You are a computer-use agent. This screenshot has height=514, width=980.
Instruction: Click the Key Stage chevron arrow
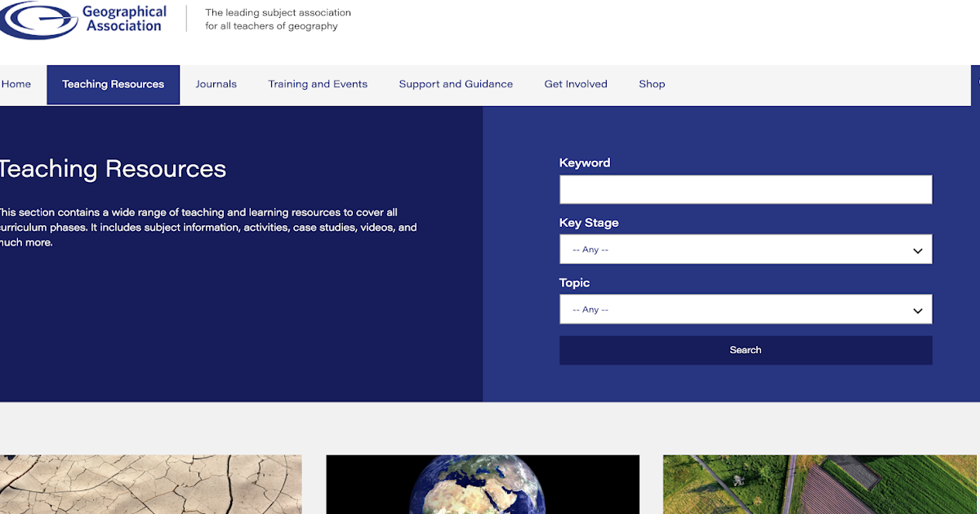(918, 250)
